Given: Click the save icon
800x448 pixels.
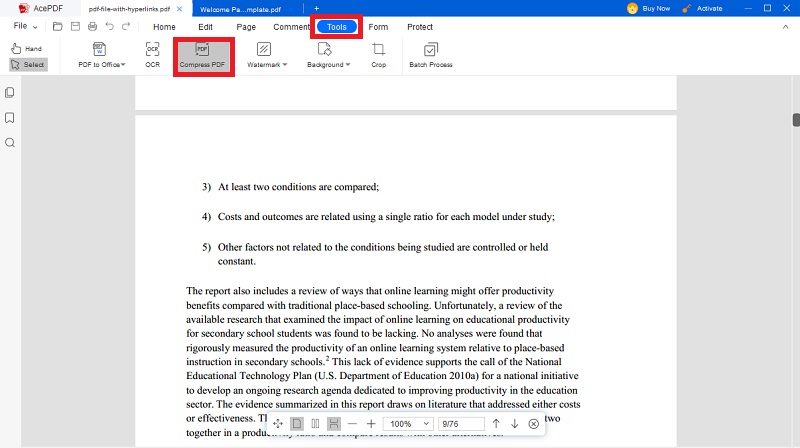Looking at the screenshot, I should (75, 27).
